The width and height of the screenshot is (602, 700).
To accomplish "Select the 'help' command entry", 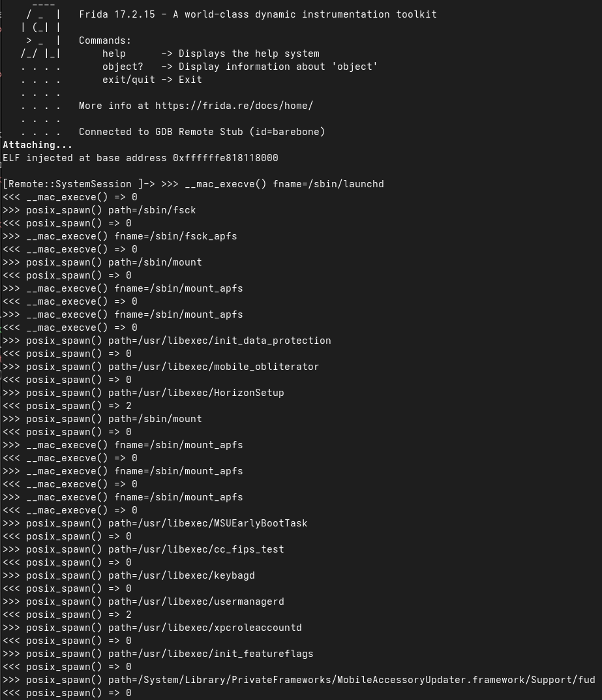I will (x=211, y=53).
